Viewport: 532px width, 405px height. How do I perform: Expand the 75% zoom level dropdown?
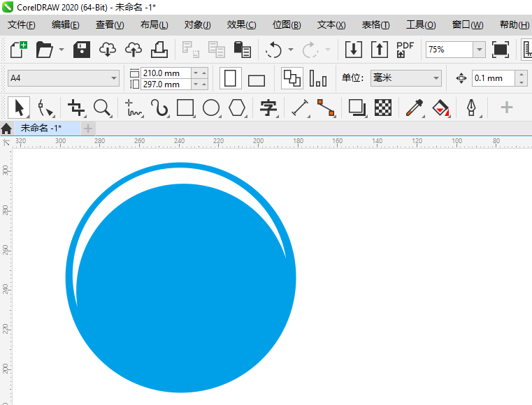tap(479, 50)
